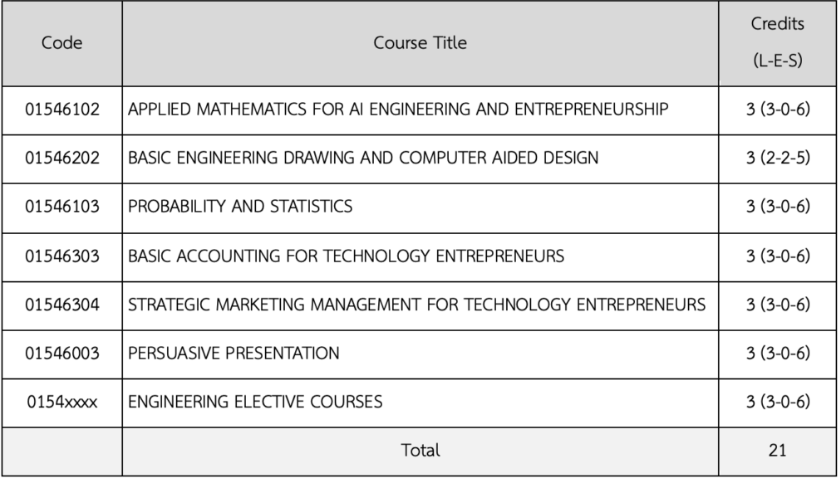
Task: Click the Credits (L-E-S) column header
Action: (x=776, y=44)
